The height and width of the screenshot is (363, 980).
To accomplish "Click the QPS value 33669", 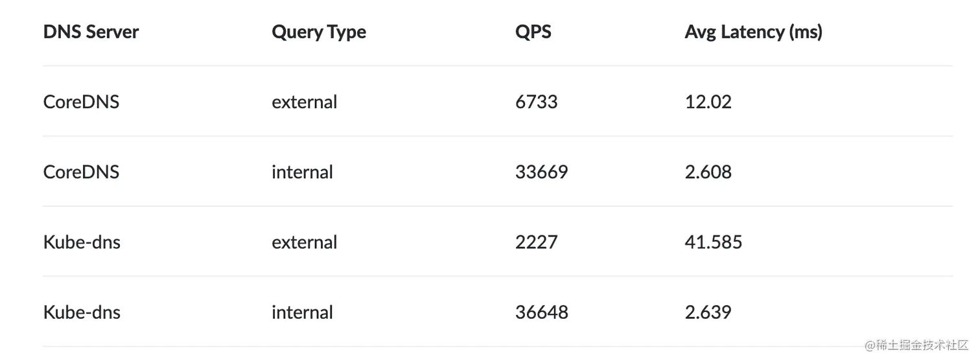I will (x=541, y=172).
